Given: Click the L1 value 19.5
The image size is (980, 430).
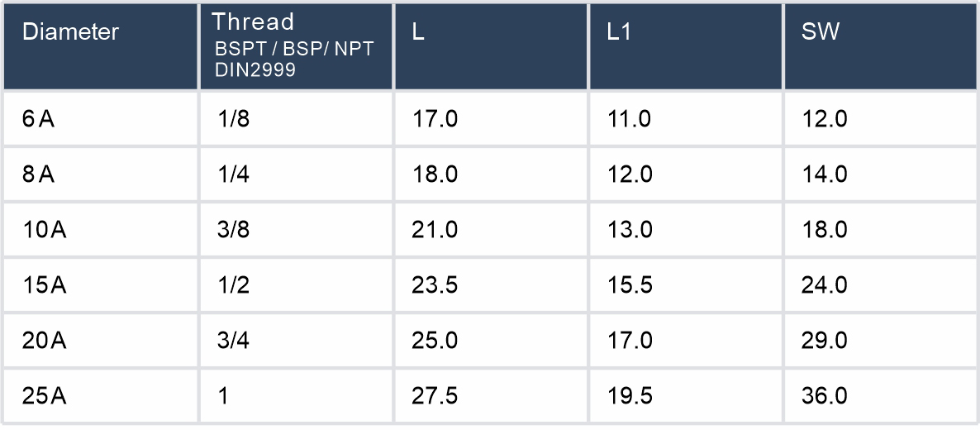Looking at the screenshot, I should (630, 396).
